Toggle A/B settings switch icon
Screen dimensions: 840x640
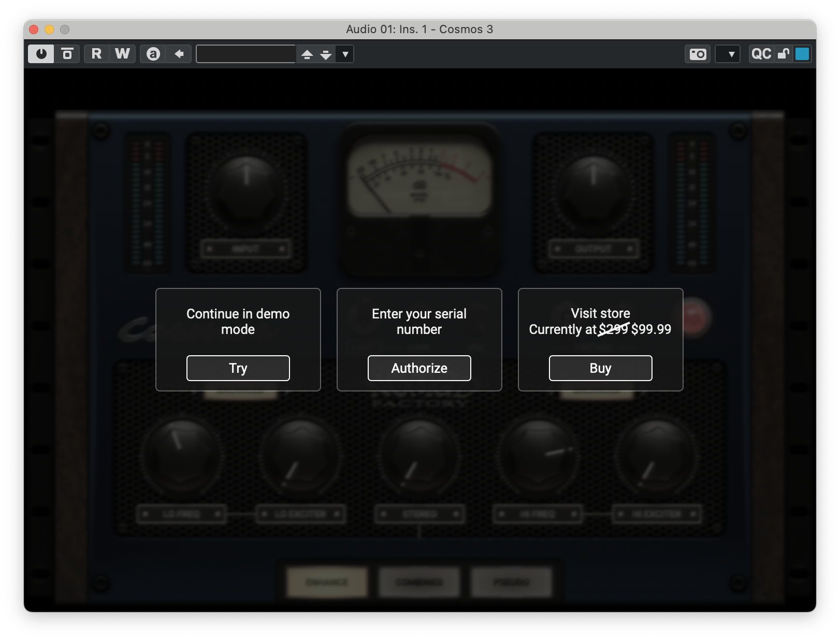[x=153, y=54]
